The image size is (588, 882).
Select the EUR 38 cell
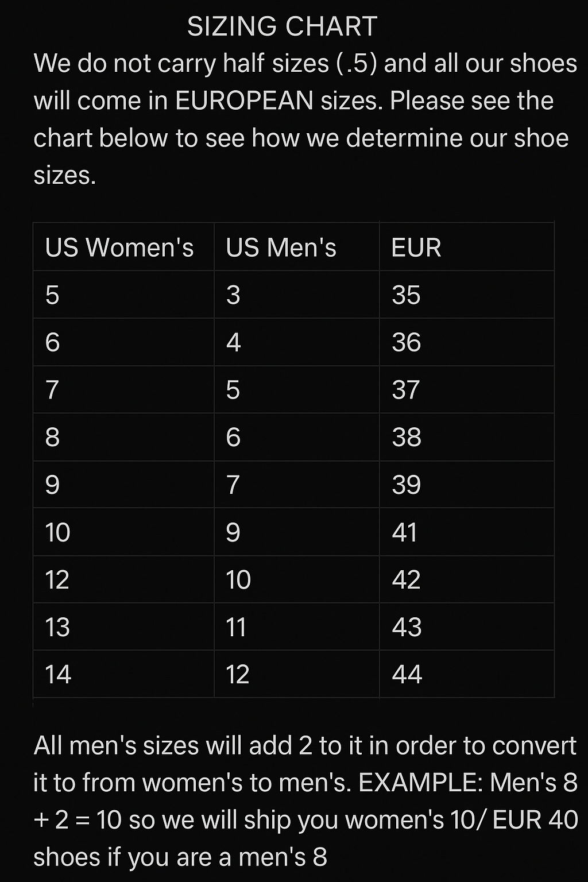coord(406,437)
